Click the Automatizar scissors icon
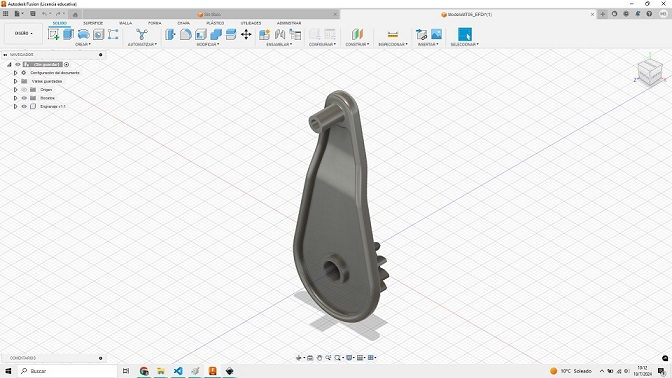 click(x=142, y=34)
